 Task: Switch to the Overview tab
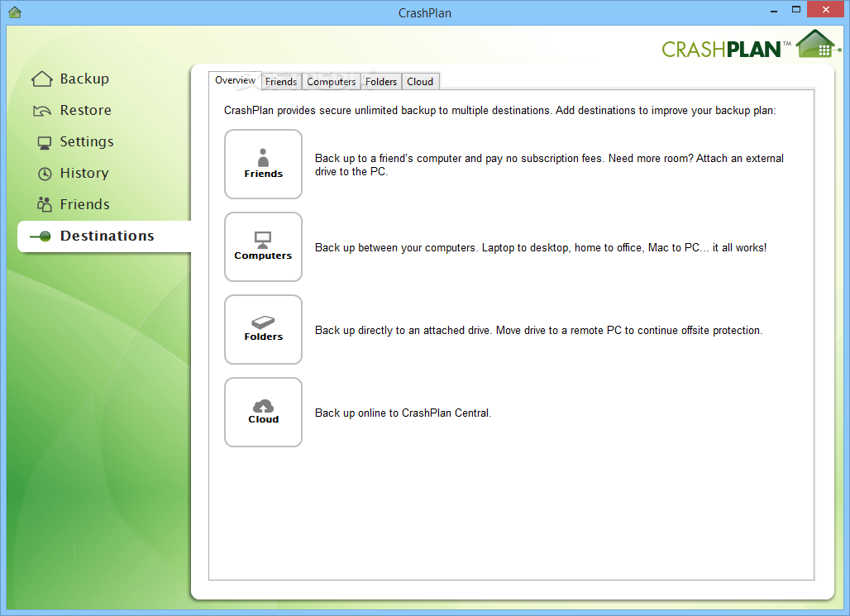coord(235,80)
